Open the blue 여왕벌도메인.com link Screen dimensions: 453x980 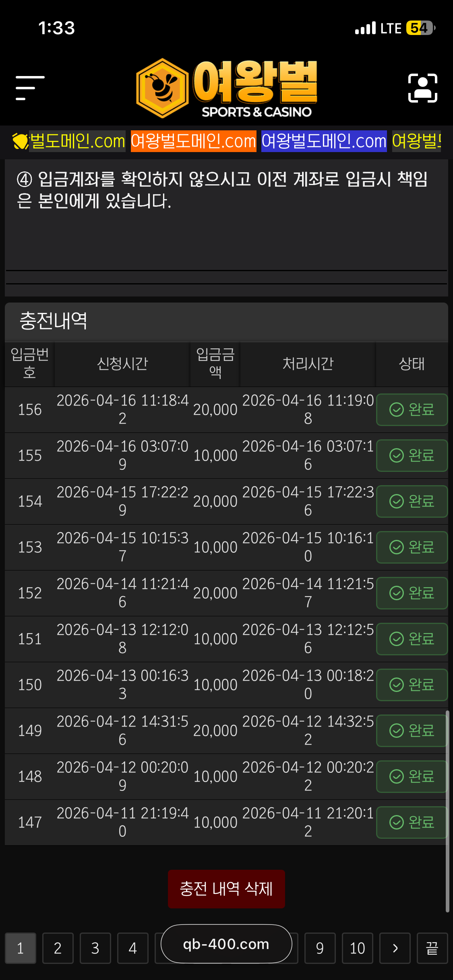pos(324,141)
